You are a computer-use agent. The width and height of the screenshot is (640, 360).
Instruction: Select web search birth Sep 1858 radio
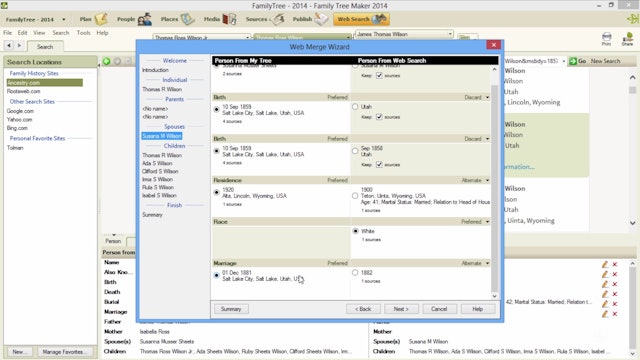(355, 151)
